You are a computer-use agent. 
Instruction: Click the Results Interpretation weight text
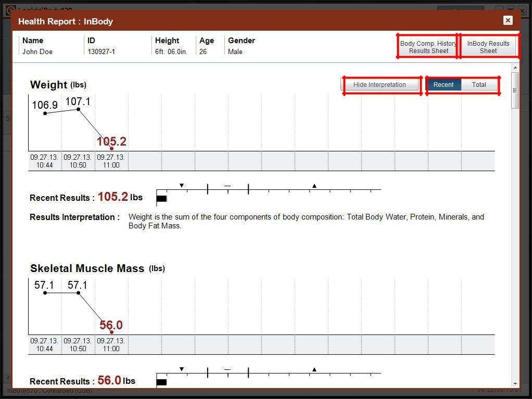point(306,221)
